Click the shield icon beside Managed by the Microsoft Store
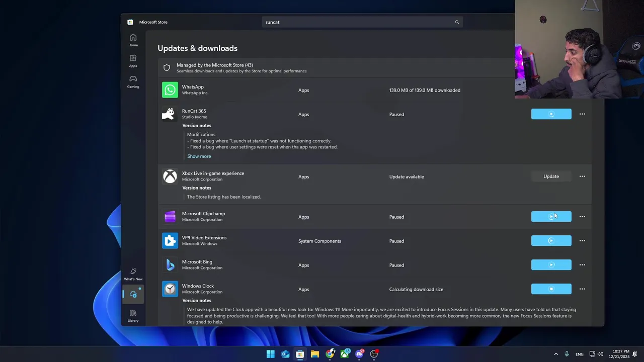Screen dimensions: 644x362 [x=167, y=68]
